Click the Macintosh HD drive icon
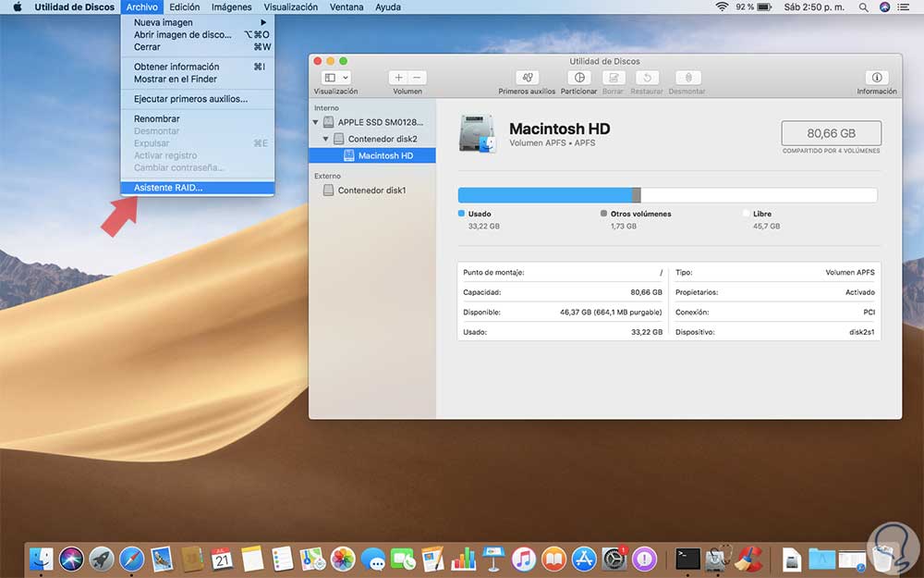The image size is (924, 578). (477, 134)
